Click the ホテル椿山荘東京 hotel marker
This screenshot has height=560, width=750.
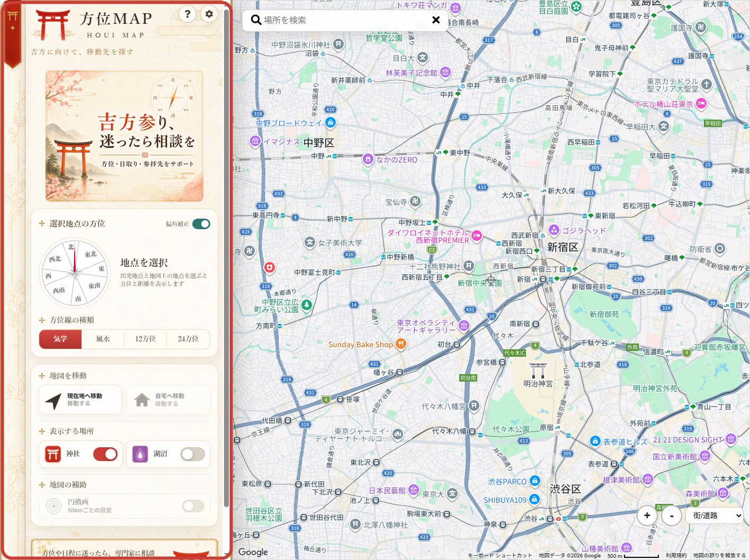pos(701,104)
